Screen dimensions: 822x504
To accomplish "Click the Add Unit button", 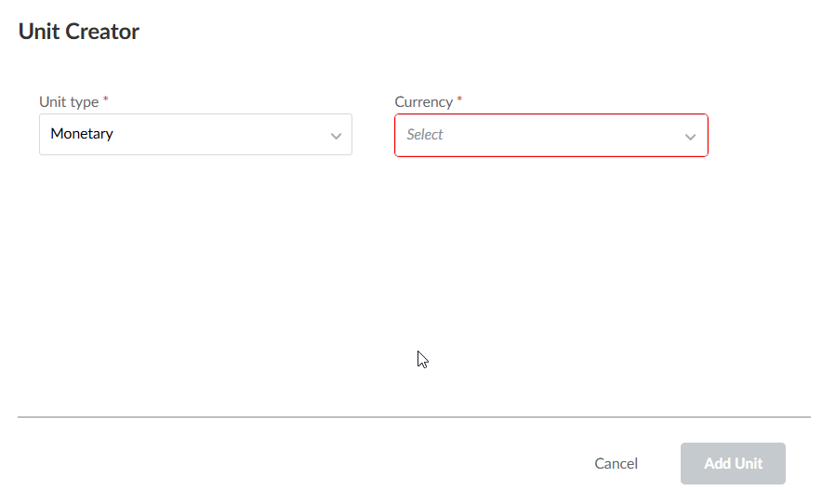I will [733, 463].
